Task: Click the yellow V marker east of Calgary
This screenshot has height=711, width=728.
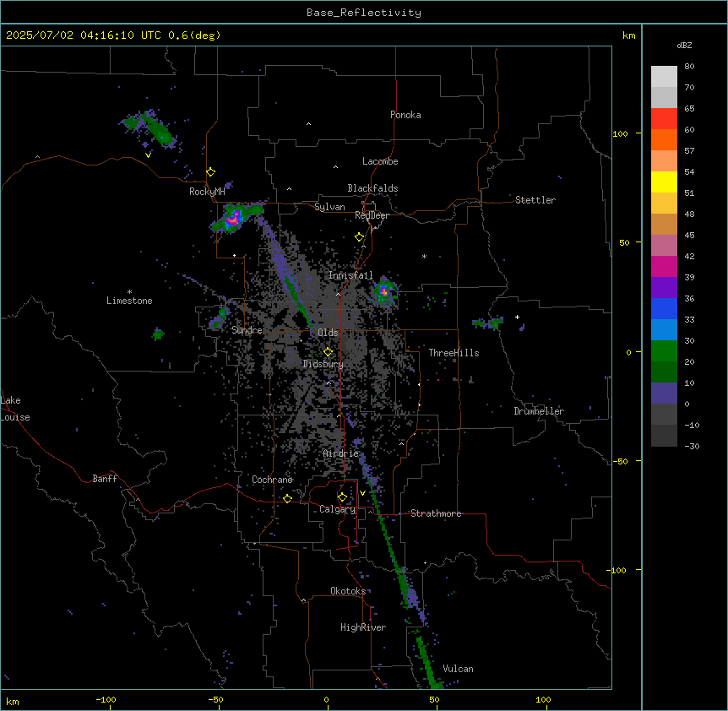Action: [x=362, y=493]
